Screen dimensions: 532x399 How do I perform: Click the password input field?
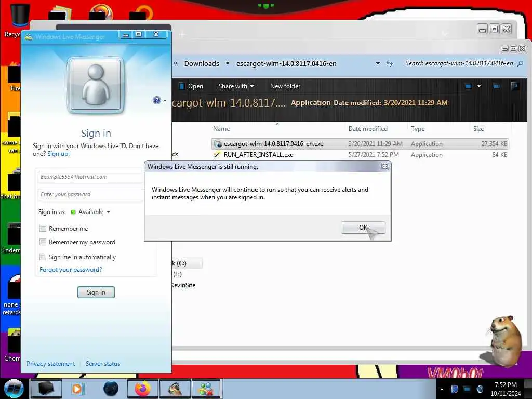(x=90, y=194)
